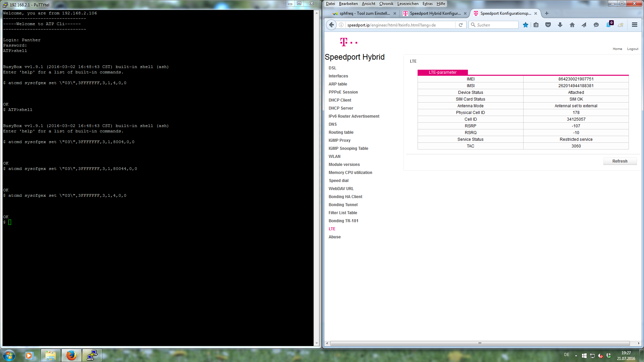644x362 pixels.
Task: Switch to Firefox via taskbar icon
Action: (71, 355)
